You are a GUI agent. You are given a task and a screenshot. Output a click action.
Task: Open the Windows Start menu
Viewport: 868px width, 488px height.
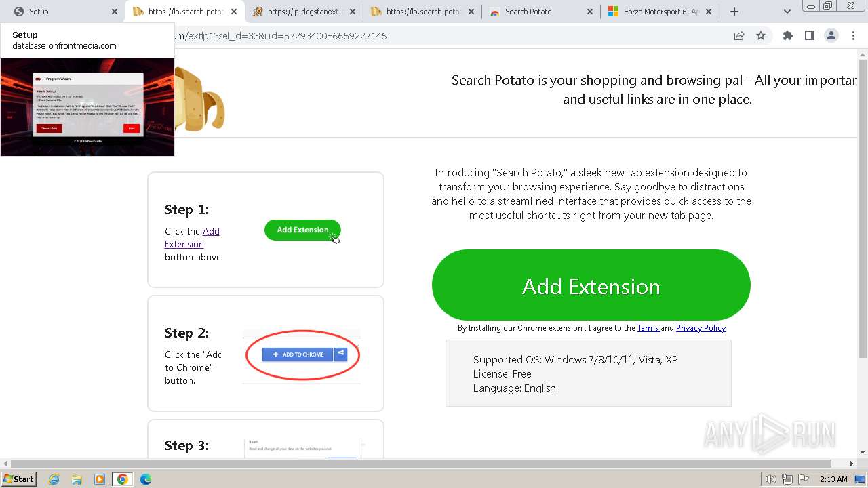tap(18, 479)
